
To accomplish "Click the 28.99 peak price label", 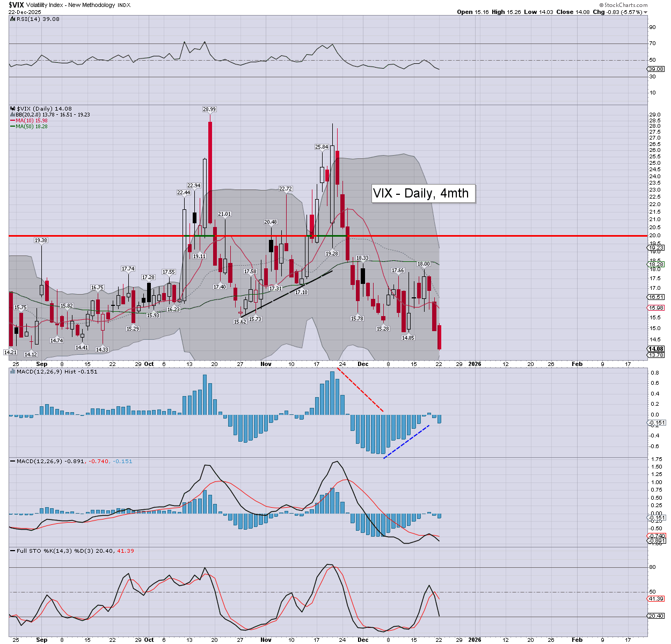I will pos(209,109).
